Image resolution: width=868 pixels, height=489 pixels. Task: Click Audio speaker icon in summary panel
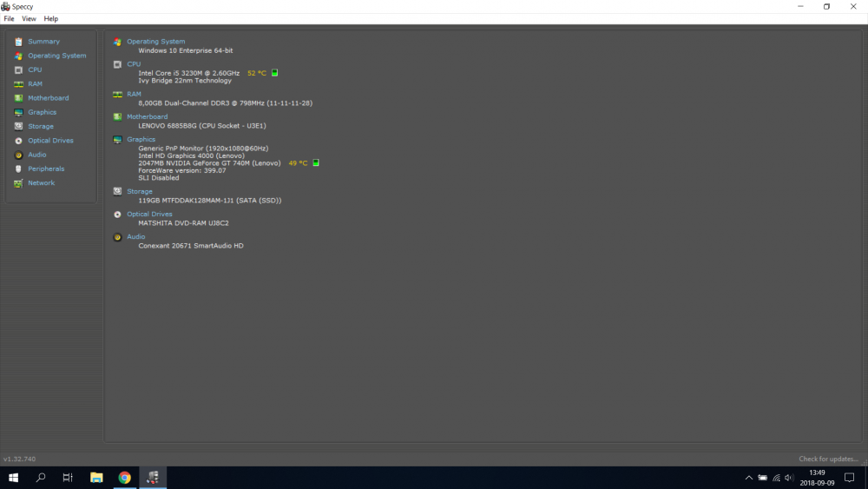(117, 238)
